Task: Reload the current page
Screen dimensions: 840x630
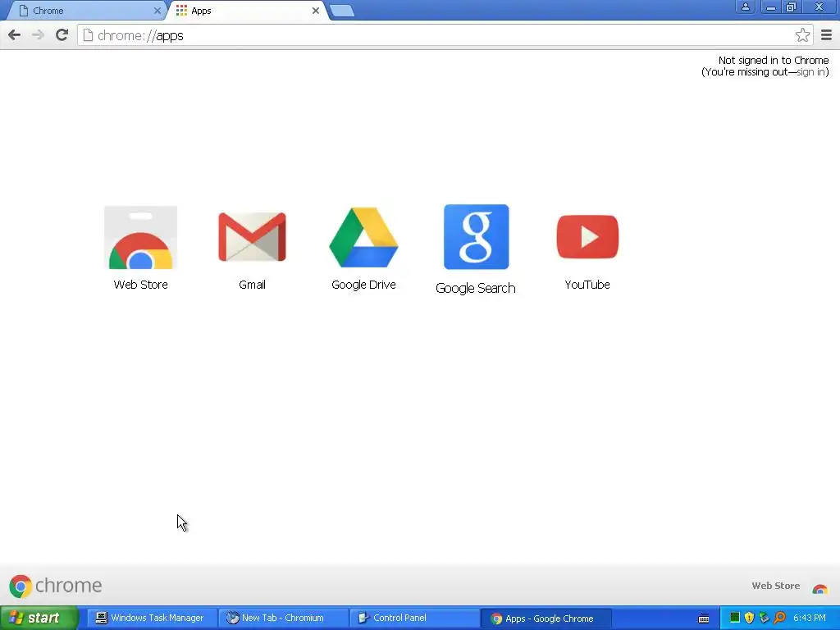Action: tap(62, 35)
